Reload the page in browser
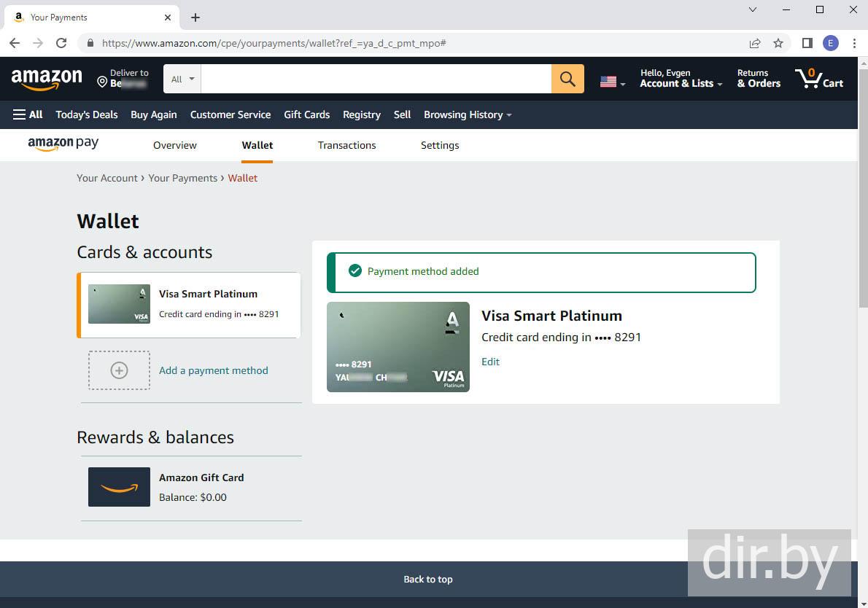Viewport: 868px width, 608px height. tap(61, 43)
